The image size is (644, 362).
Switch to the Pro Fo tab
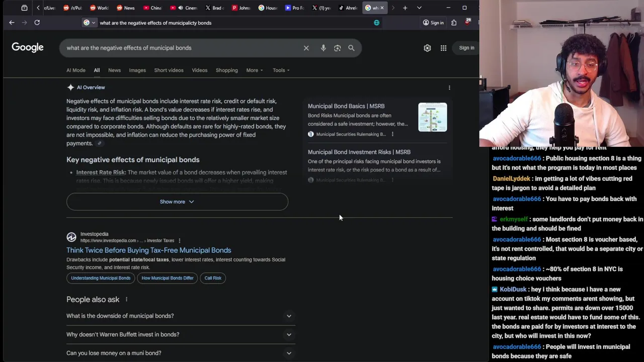pos(294,8)
